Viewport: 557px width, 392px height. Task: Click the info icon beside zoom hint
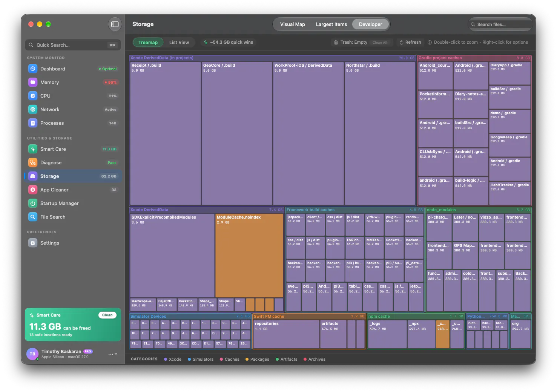pyautogui.click(x=430, y=42)
